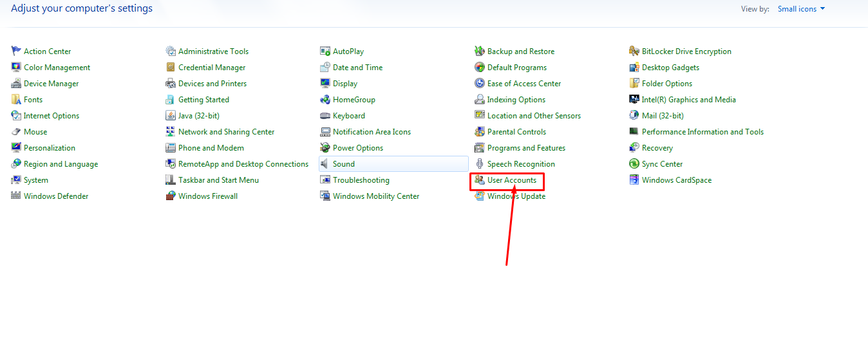
Task: Click the Region and Language globe icon
Action: [16, 164]
